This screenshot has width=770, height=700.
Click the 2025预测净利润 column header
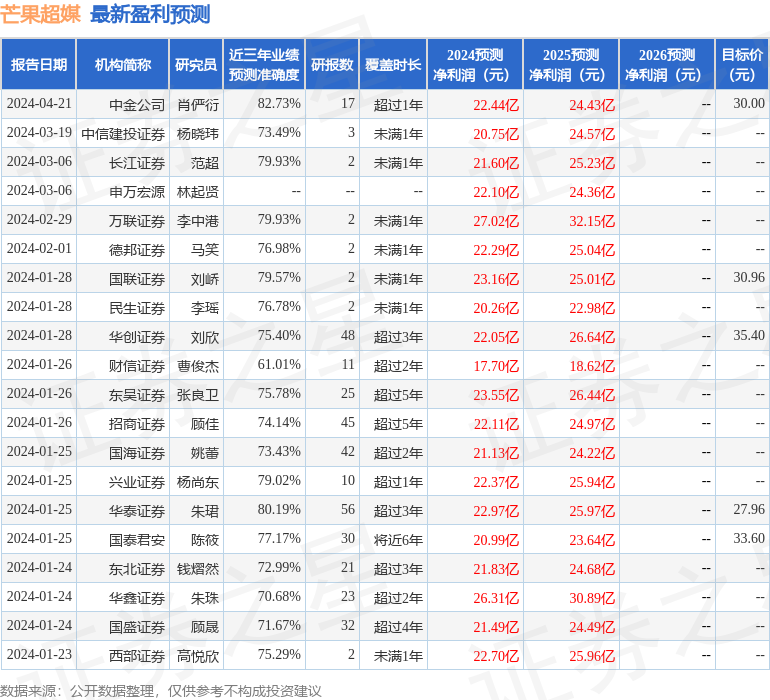[571, 65]
